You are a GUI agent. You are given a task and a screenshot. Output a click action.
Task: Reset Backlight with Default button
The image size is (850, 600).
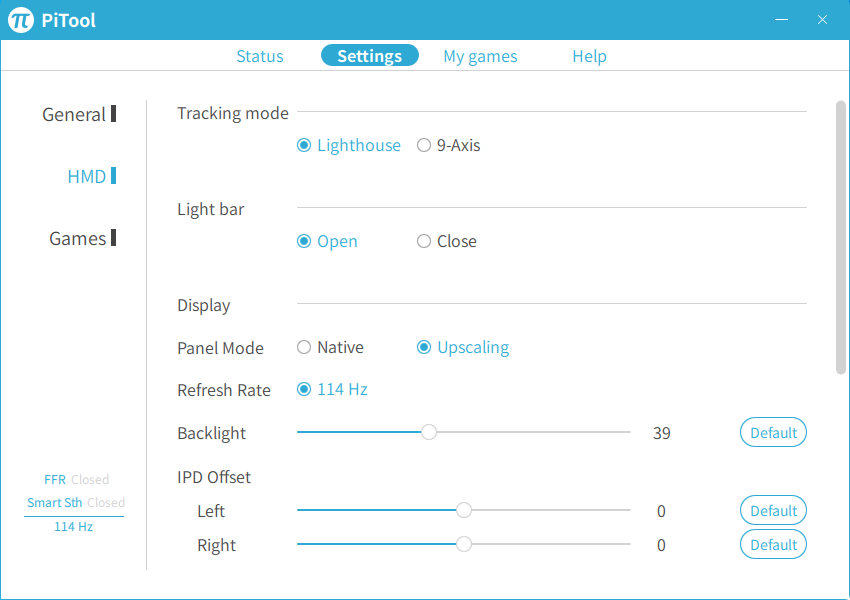(x=773, y=432)
